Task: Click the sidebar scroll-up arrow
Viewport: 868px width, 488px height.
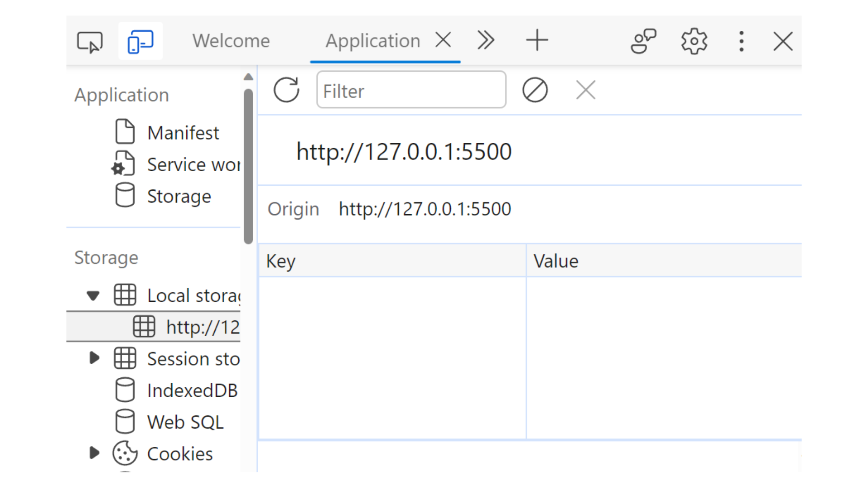Action: pyautogui.click(x=248, y=77)
